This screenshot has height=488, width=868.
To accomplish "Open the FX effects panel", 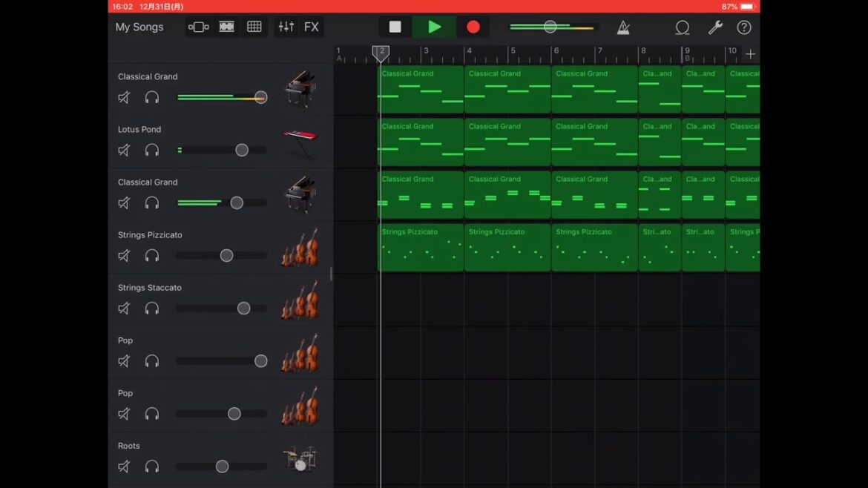I will pos(312,27).
